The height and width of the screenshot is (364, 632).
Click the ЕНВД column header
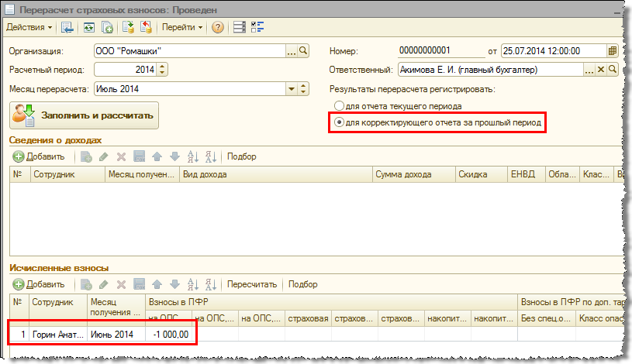click(x=526, y=174)
